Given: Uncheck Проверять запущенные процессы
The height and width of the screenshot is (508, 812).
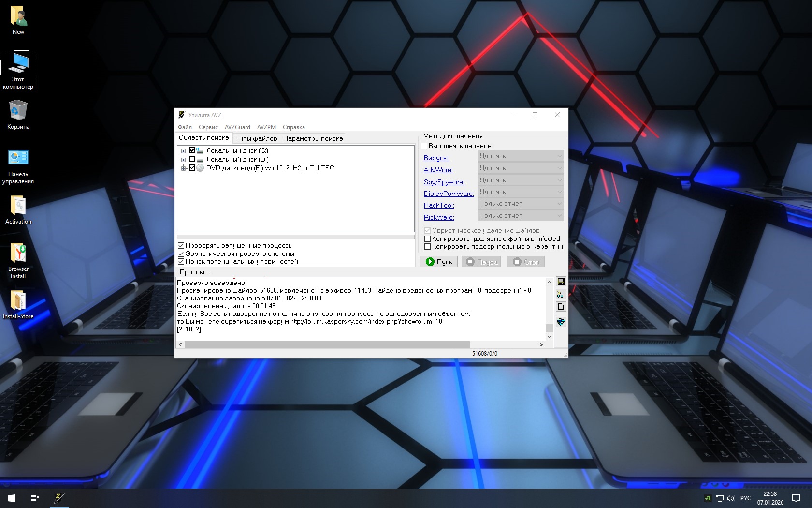Looking at the screenshot, I should coord(181,246).
